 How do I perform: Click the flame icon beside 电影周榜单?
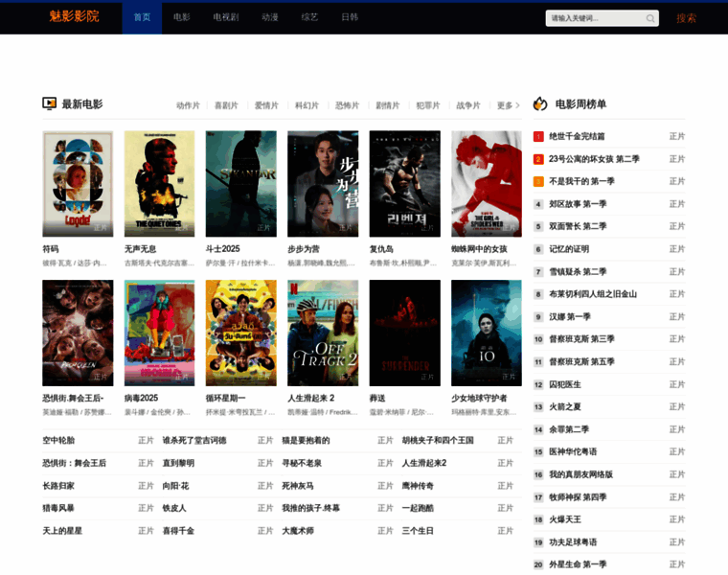tap(540, 103)
